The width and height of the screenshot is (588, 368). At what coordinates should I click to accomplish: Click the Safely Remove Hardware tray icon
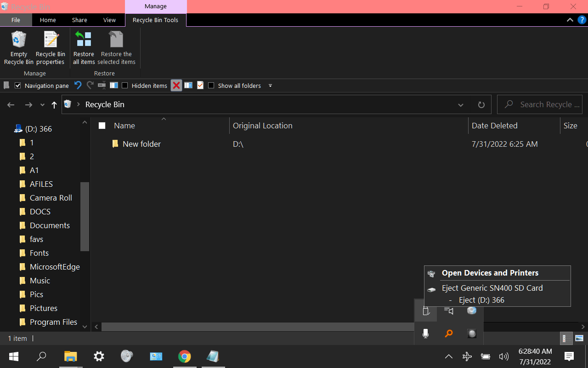(426, 310)
